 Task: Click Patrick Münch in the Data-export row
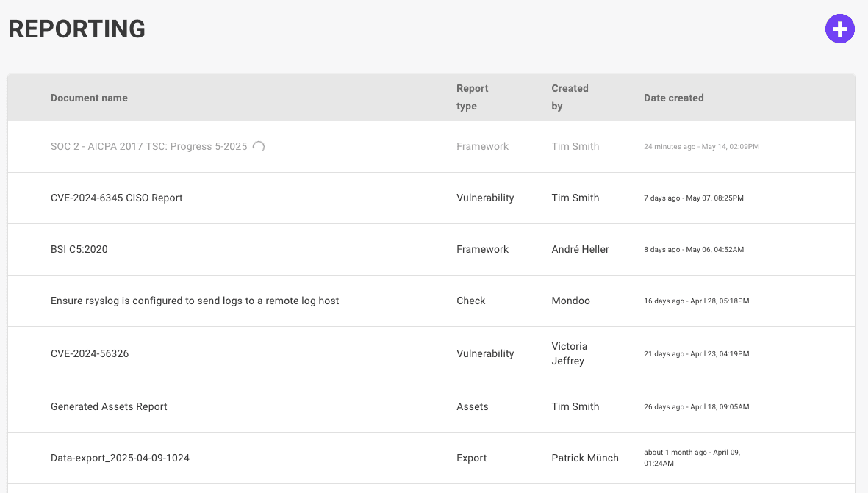tap(585, 458)
